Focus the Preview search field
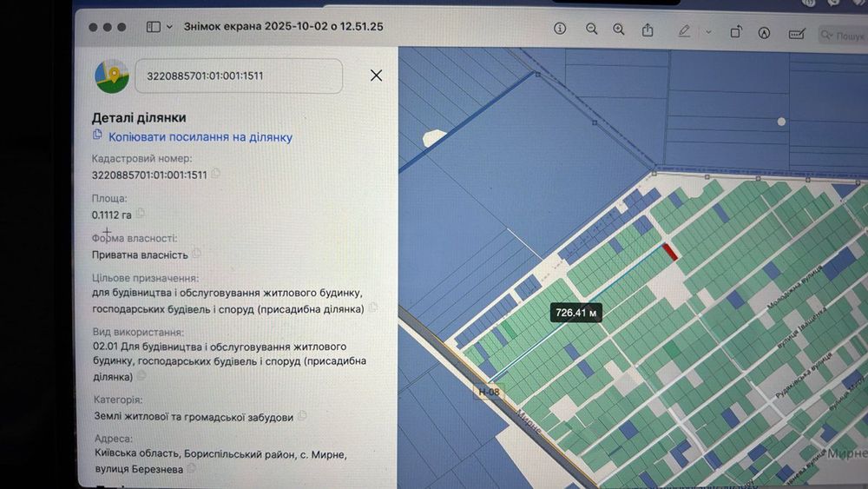 coord(843,36)
